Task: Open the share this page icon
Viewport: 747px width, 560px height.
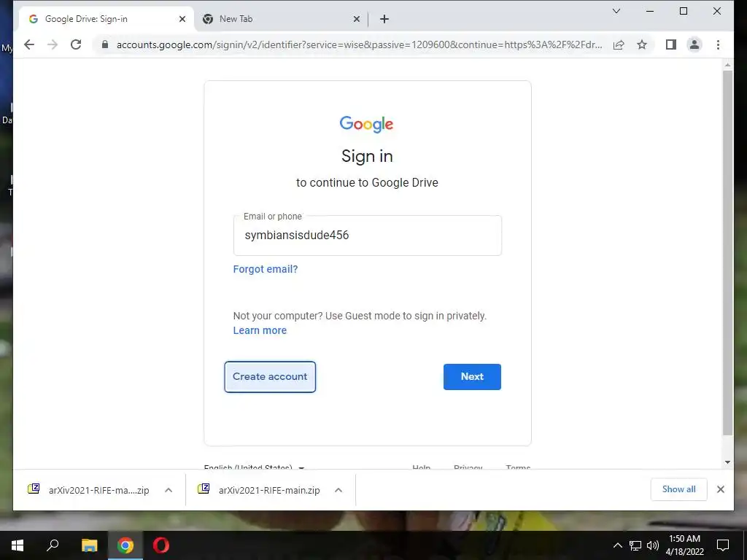Action: 619,44
